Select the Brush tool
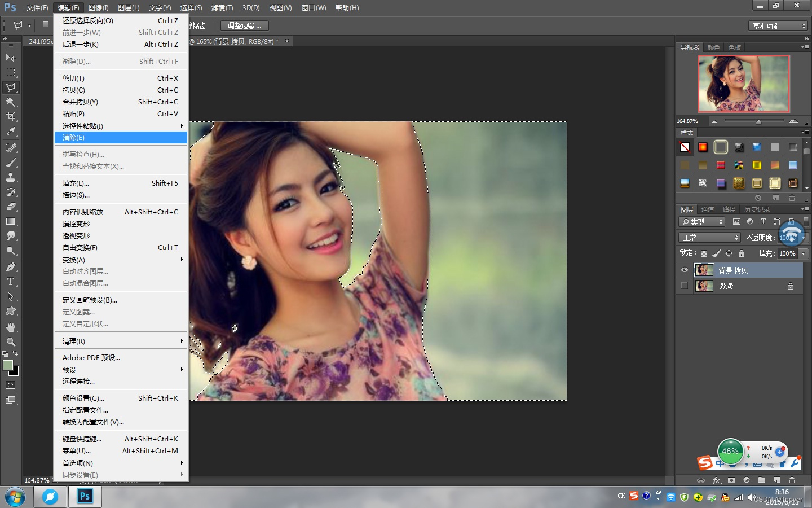The width and height of the screenshot is (812, 508). tap(11, 163)
